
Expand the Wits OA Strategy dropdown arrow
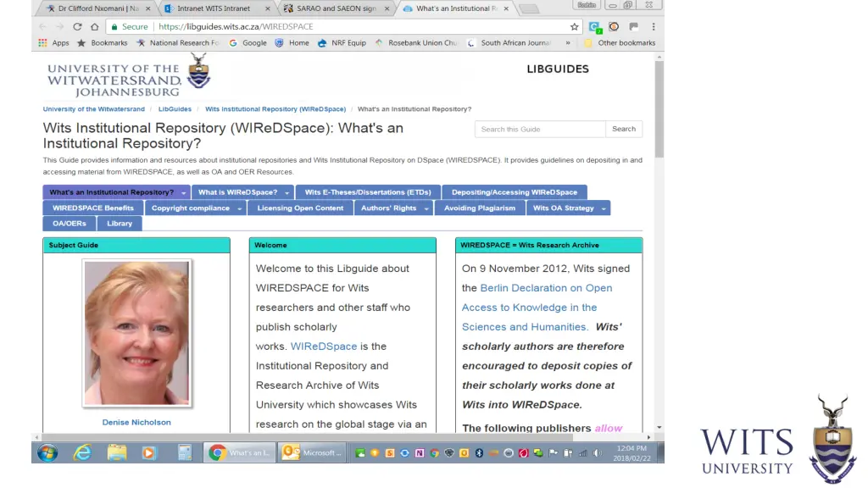click(x=604, y=208)
